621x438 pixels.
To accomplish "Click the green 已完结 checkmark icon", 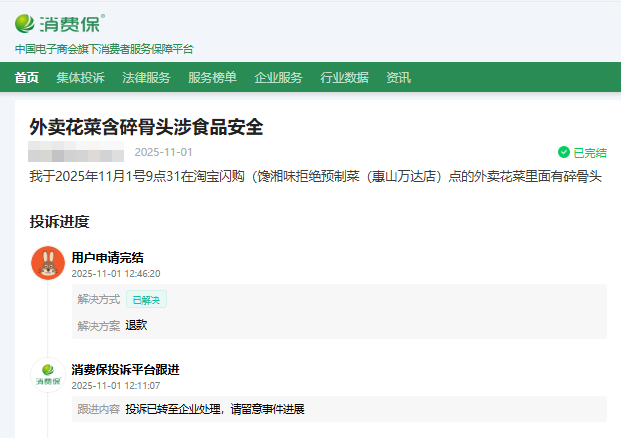I will coord(564,153).
